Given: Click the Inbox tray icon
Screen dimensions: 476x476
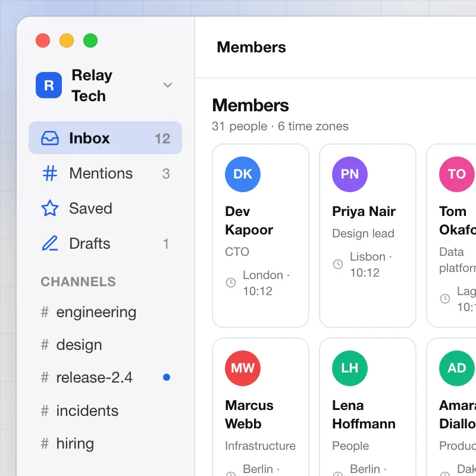Looking at the screenshot, I should point(50,138).
